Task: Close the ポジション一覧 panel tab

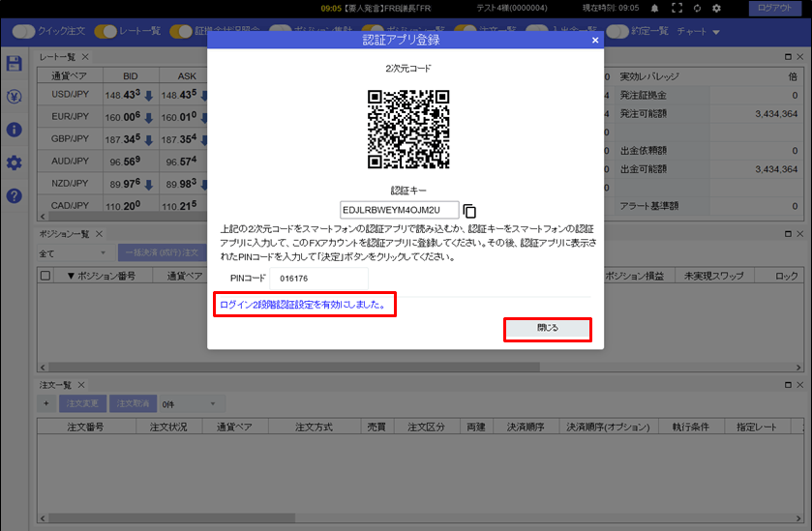Action: 99,234
